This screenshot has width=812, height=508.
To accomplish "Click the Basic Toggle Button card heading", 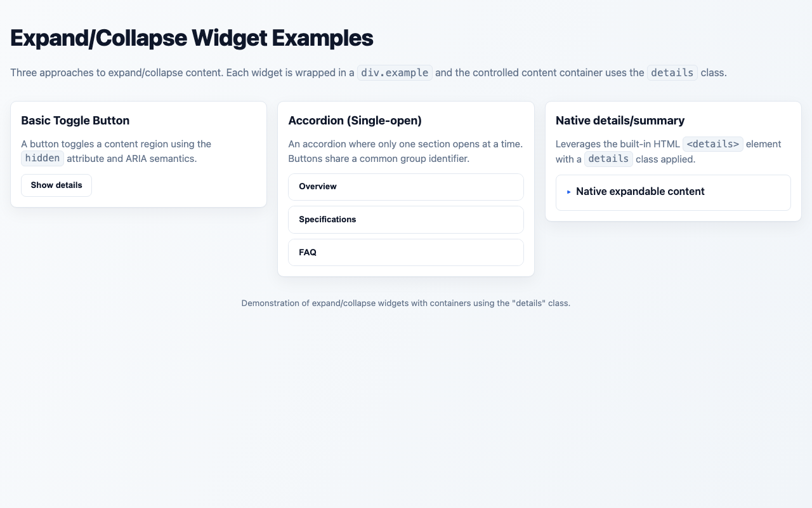I will [75, 121].
